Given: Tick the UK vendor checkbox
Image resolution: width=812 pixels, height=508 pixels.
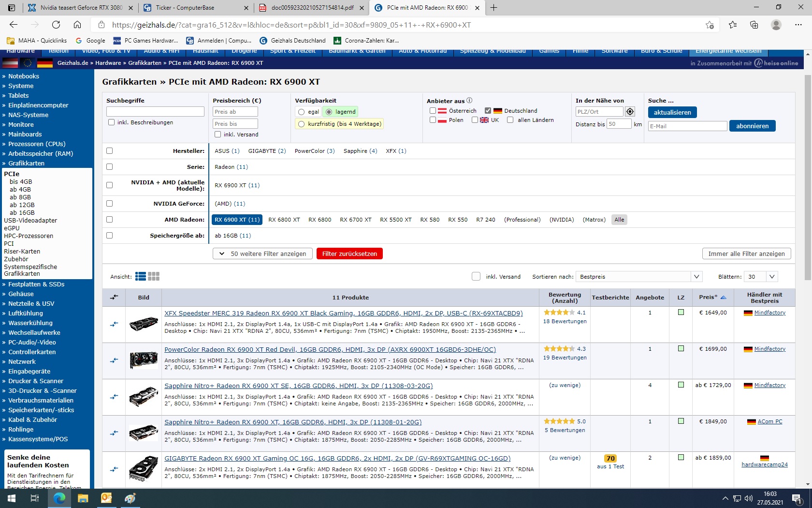Looking at the screenshot, I should (475, 120).
